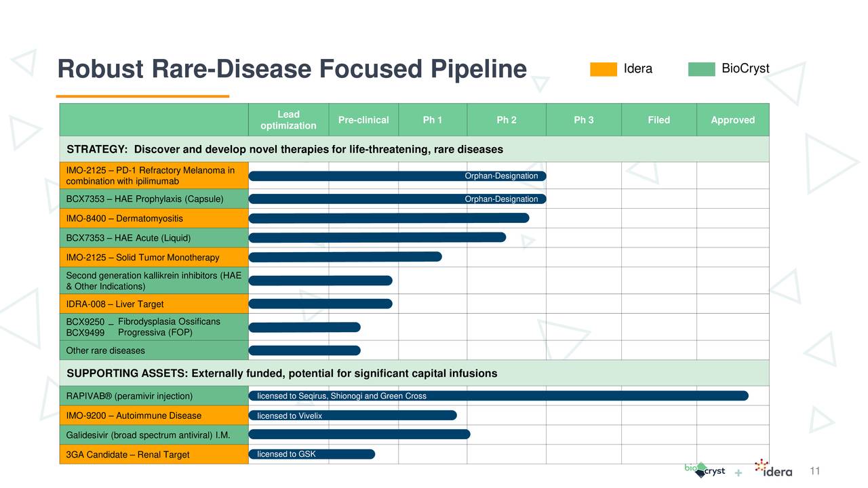Click the kallikrein inhibitors progress bar

pyautogui.click(x=320, y=281)
